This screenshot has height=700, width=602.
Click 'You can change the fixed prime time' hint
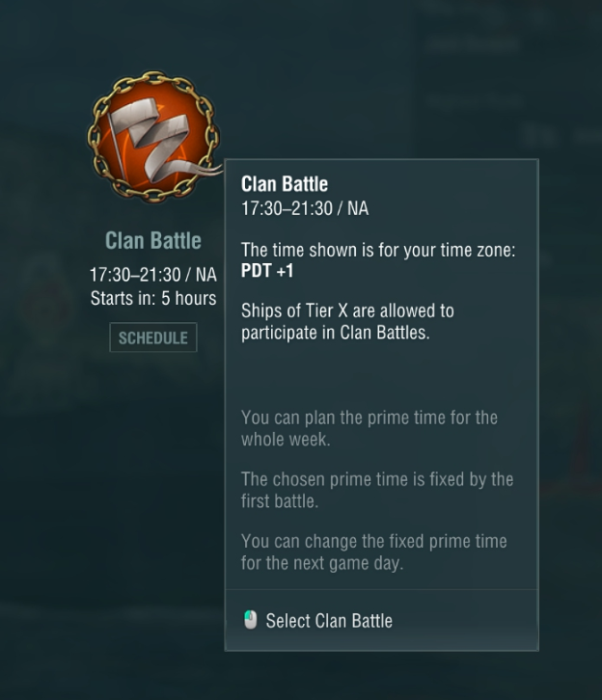pos(373,541)
